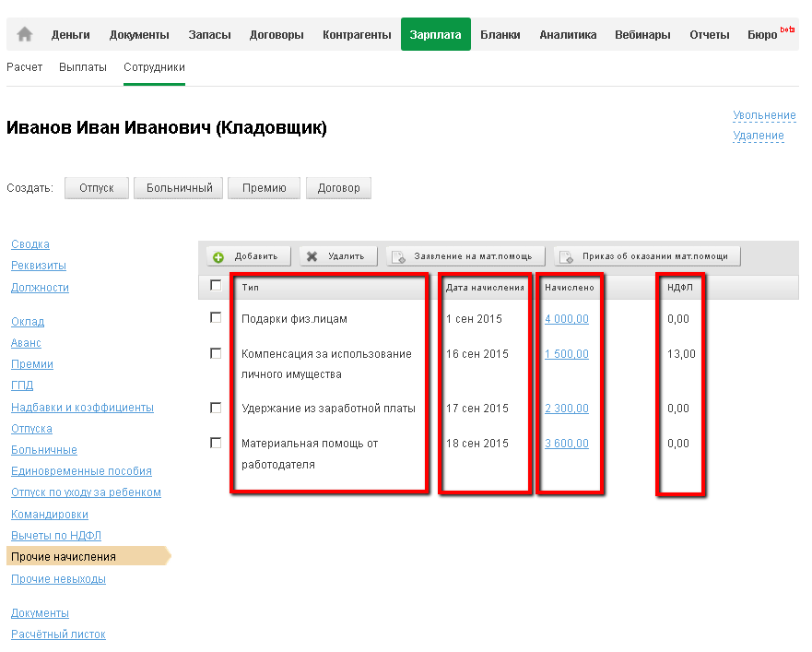Create a new Отпуск entry
Image resolution: width=812 pixels, height=652 pixels.
point(96,188)
